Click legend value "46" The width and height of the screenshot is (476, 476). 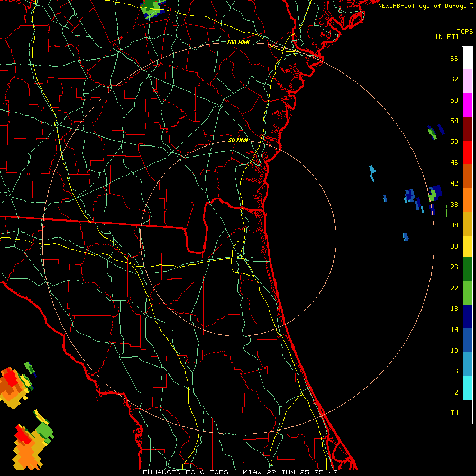(454, 163)
